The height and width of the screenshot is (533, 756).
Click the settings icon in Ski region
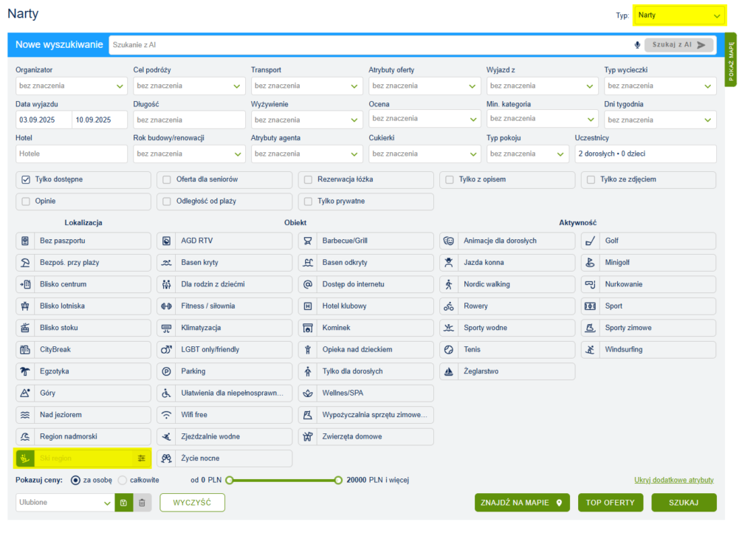coord(142,458)
